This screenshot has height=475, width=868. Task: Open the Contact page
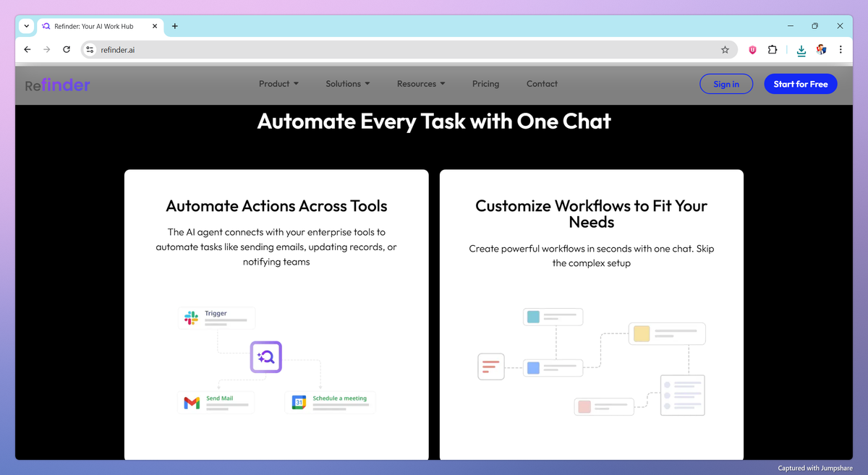(542, 84)
